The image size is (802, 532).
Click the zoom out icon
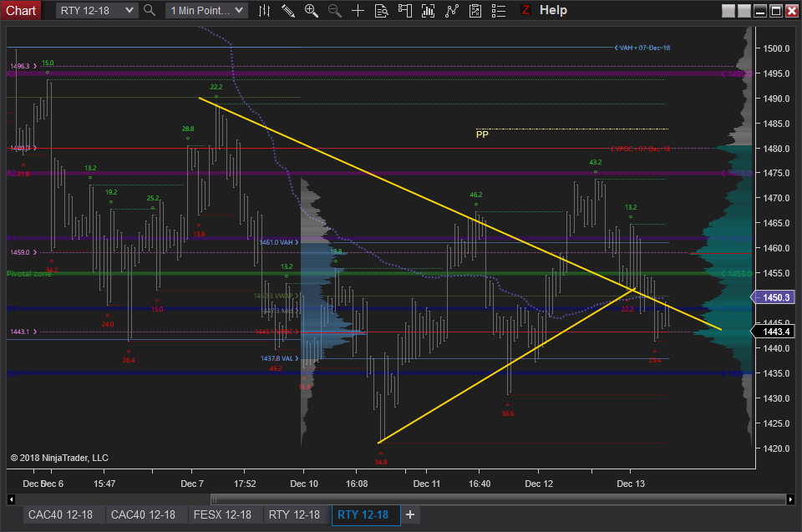(334, 10)
